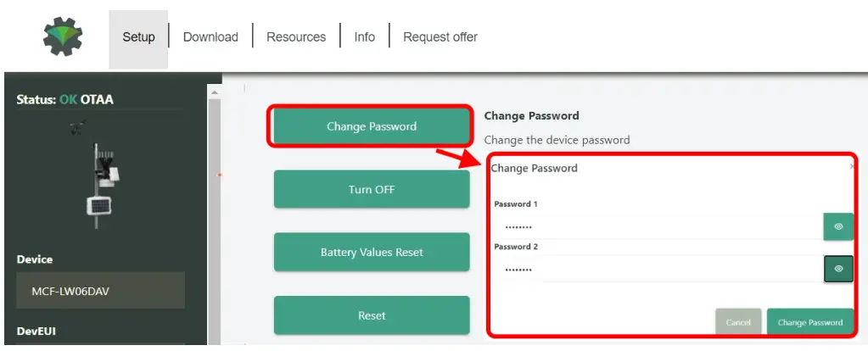The width and height of the screenshot is (868, 351).
Task: Go to the Resources tab
Action: 296,37
